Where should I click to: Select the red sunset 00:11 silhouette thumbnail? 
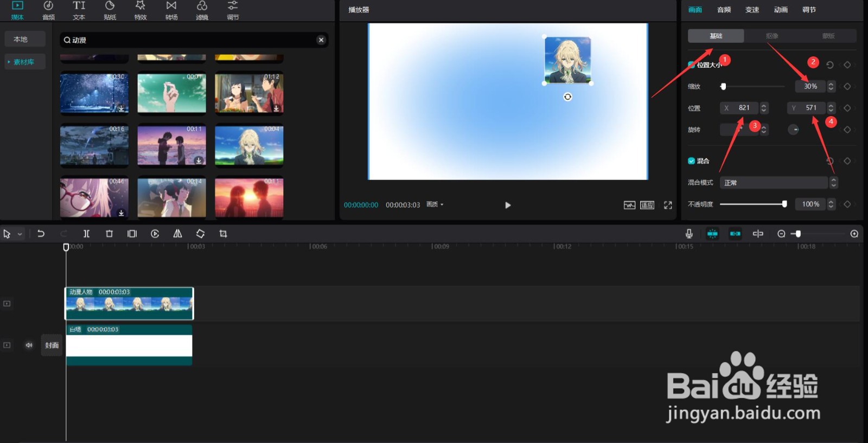(249, 197)
